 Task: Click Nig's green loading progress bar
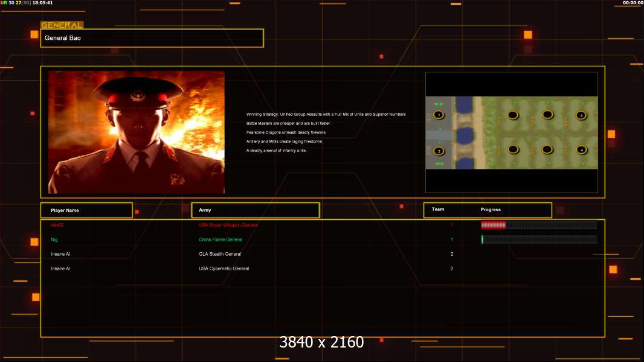pos(539,240)
